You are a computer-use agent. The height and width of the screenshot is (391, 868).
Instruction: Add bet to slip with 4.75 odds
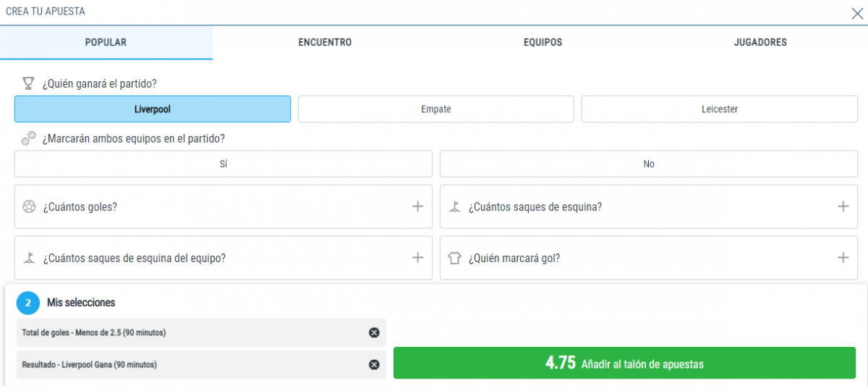tap(624, 363)
